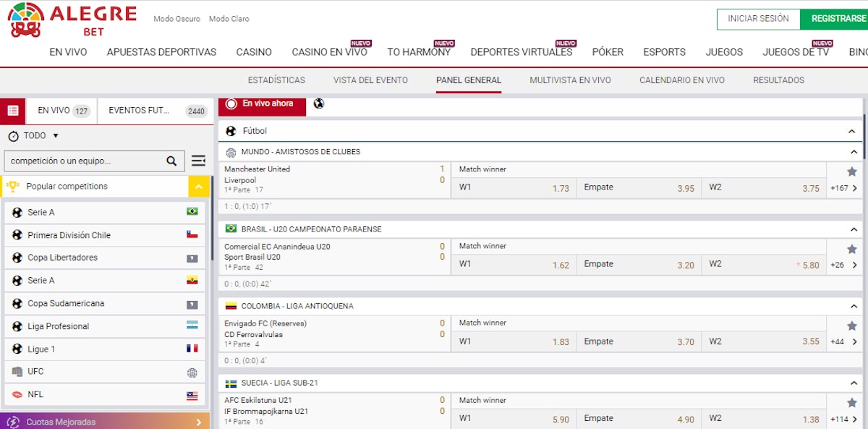Switch to Modo Claro
The image size is (868, 429).
(229, 19)
